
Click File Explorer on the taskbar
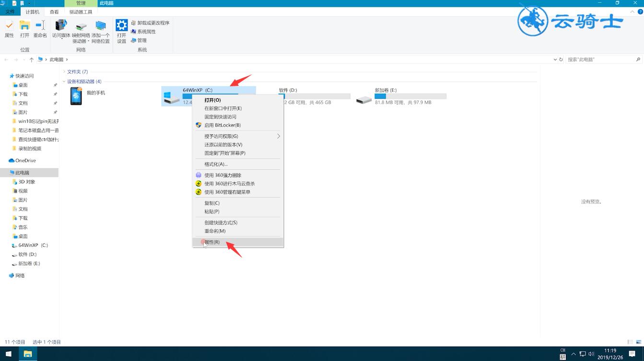(28, 354)
